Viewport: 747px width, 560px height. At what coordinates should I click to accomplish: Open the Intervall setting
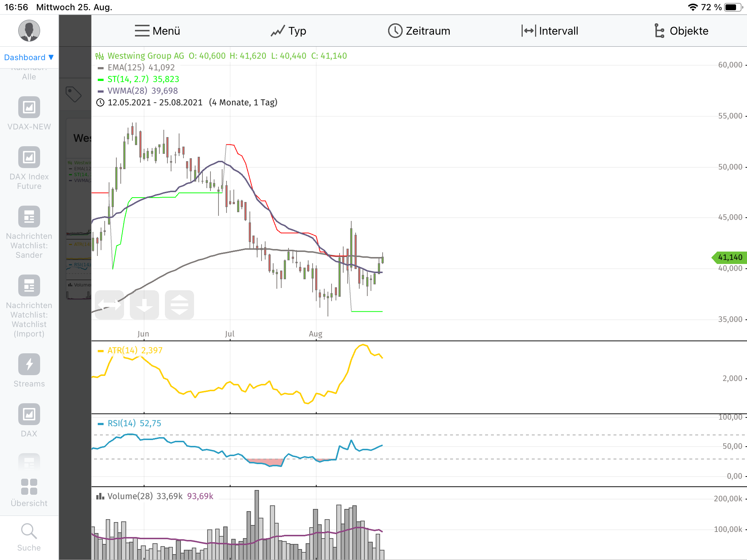(x=550, y=31)
